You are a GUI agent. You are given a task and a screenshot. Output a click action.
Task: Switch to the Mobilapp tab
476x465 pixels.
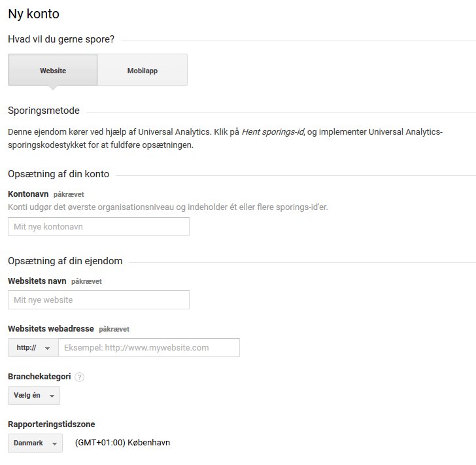tap(143, 70)
